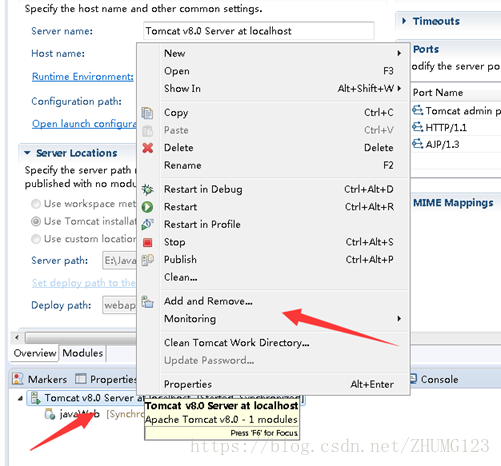
Task: Collapse the Server Locations section
Action: tap(27, 153)
